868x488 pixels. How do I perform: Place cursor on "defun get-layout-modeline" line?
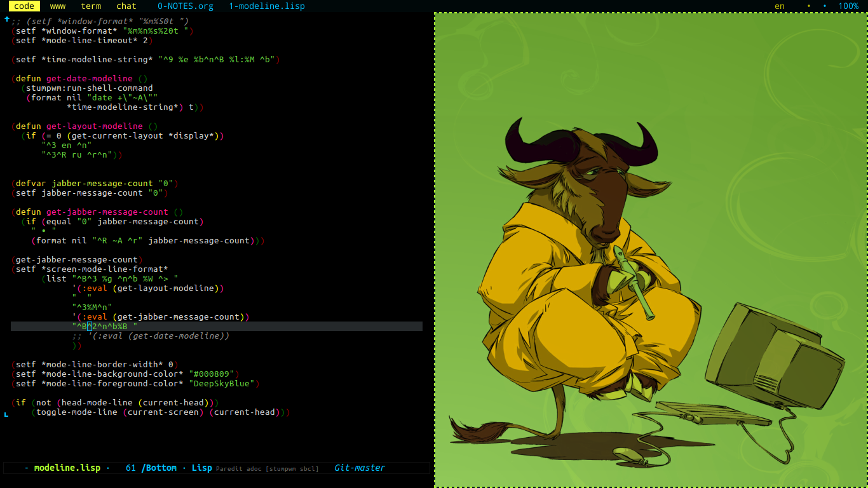(85, 126)
